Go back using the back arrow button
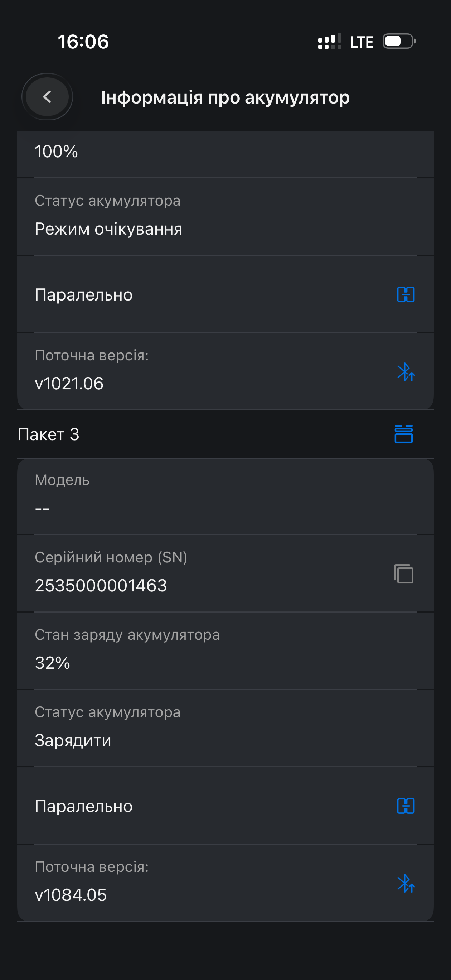 [47, 97]
